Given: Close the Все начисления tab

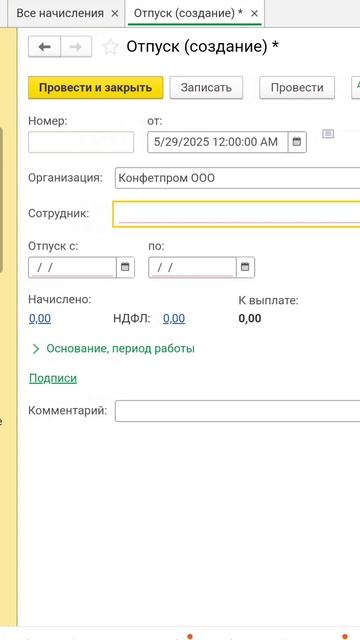Looking at the screenshot, I should click(115, 13).
